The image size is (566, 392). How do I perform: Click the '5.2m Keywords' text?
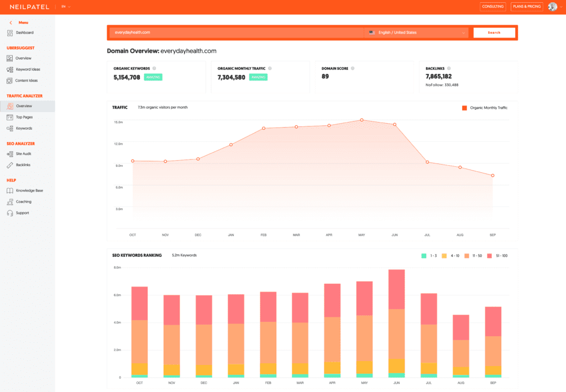[185, 255]
